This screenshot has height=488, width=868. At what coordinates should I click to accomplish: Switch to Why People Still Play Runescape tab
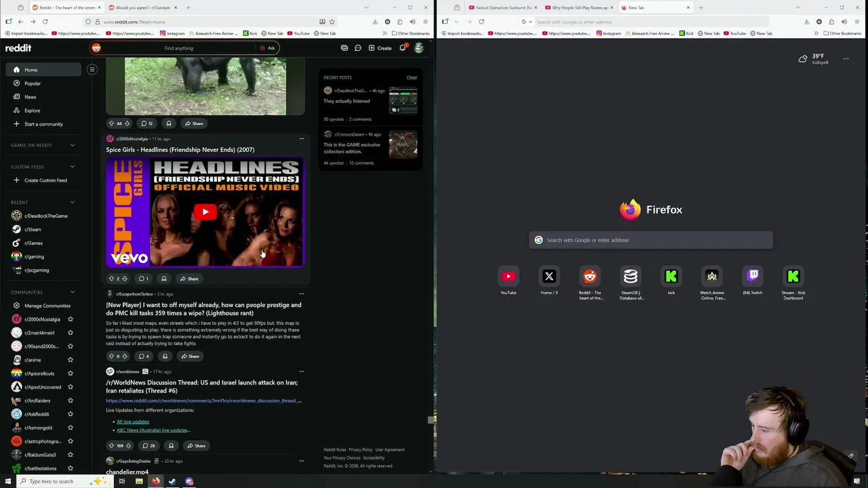pyautogui.click(x=580, y=7)
